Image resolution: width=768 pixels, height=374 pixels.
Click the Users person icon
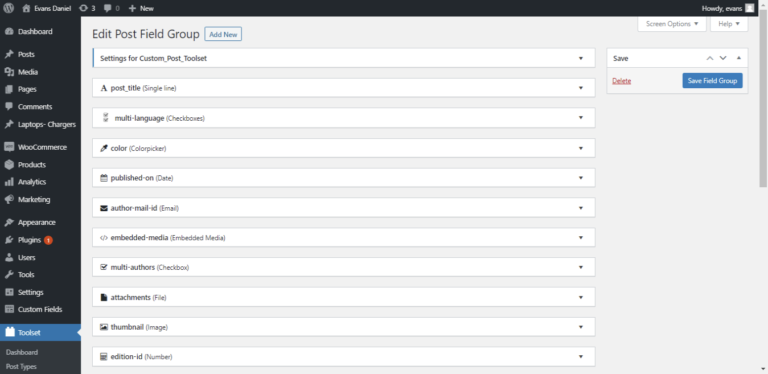tap(9, 257)
